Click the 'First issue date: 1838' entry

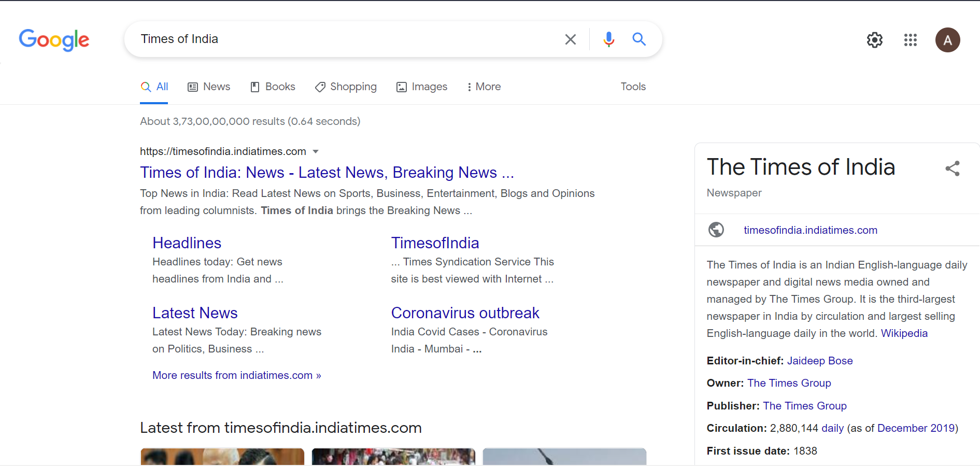pos(762,451)
